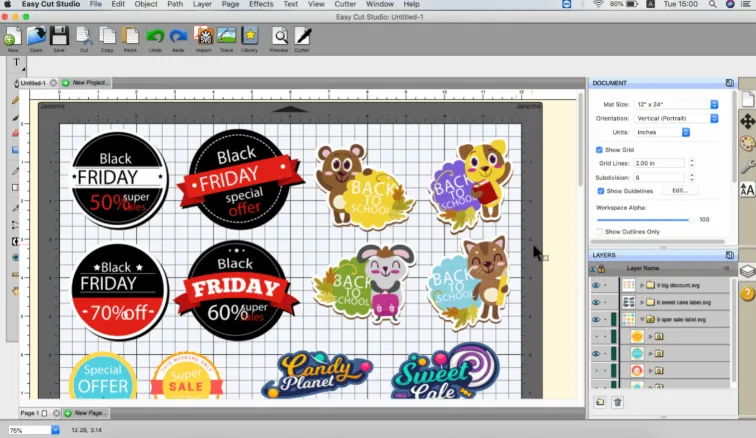Open the File menu
756x438 pixels.
(x=95, y=4)
